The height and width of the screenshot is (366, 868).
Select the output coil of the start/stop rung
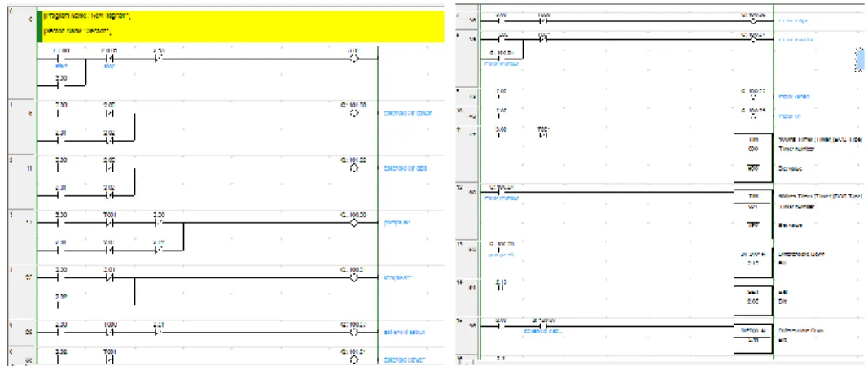353,58
